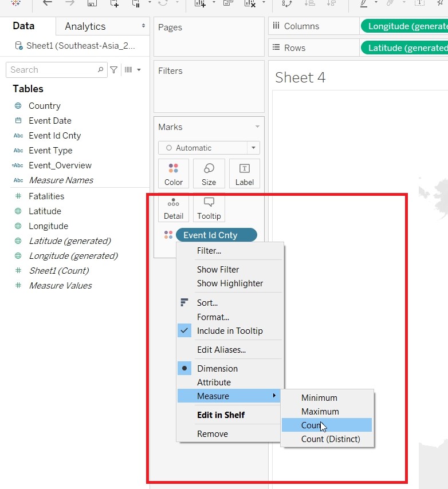
Task: Open the Color mark card
Action: pos(174,173)
